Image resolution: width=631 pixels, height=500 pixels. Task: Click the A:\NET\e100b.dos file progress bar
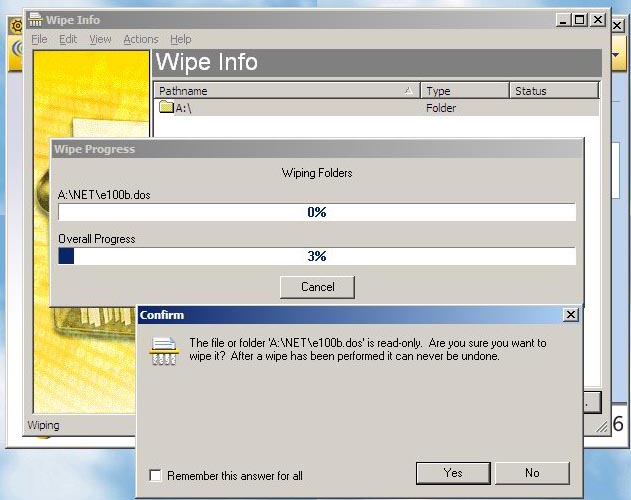(x=317, y=212)
